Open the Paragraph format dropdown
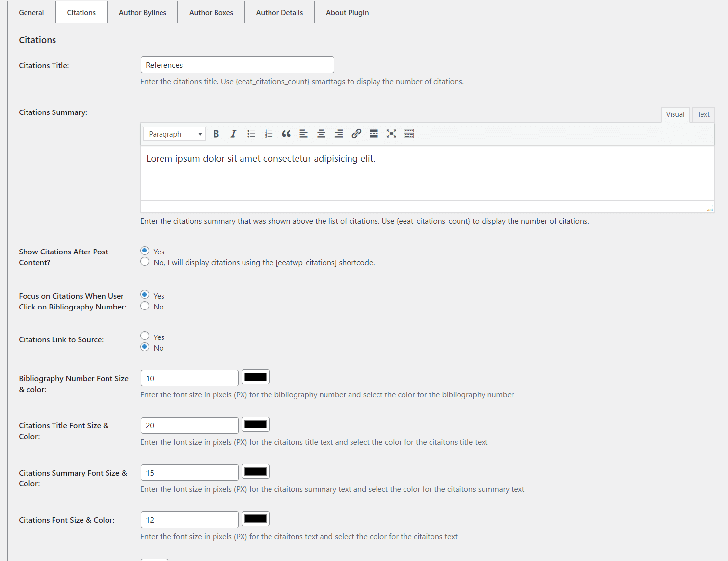 (x=174, y=134)
